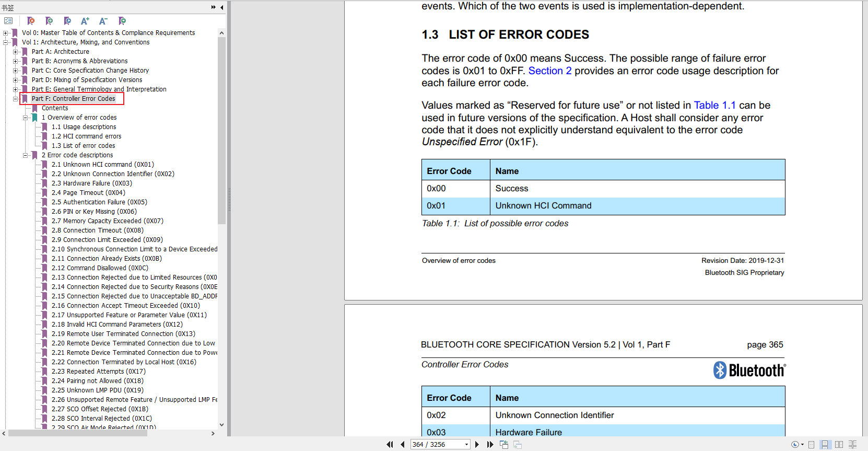The width and height of the screenshot is (868, 451).
Task: Click the 2.2 Unknown Connection Identifier bookmark icon
Action: (x=45, y=174)
